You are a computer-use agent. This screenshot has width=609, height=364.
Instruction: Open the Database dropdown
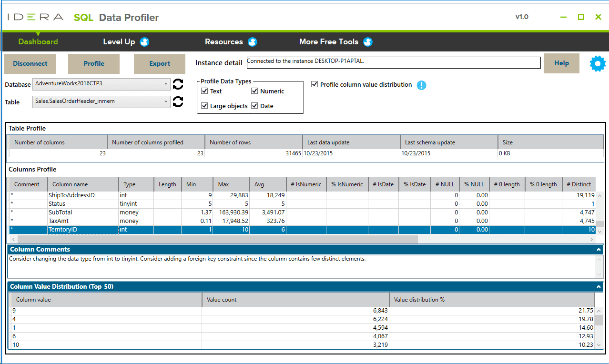click(101, 84)
